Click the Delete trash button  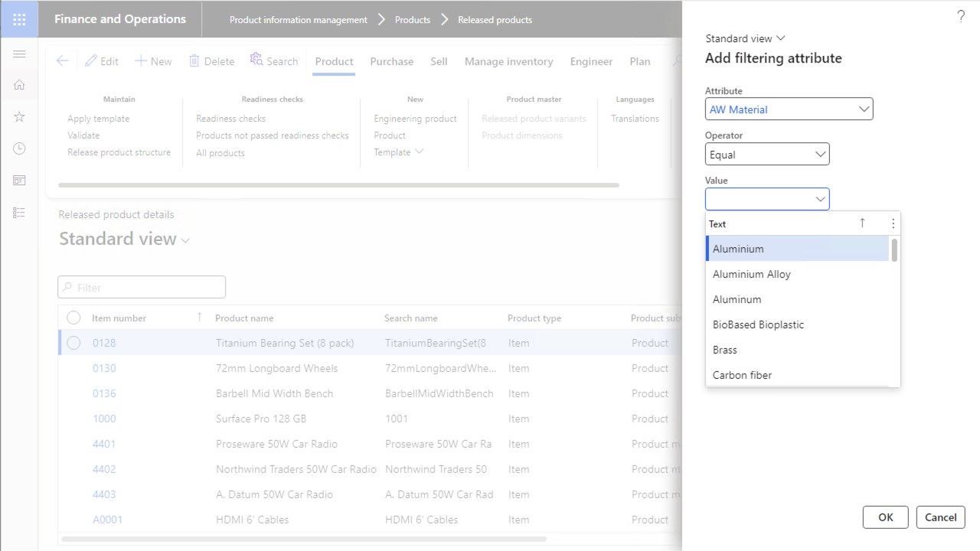point(211,61)
